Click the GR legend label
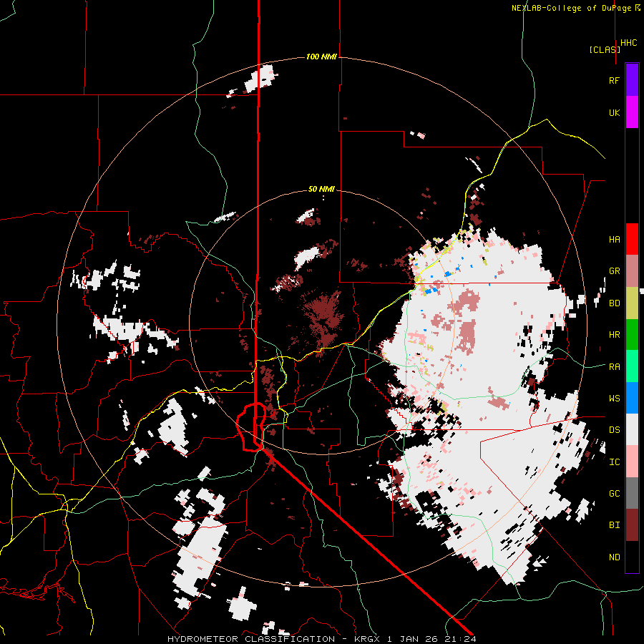 pyautogui.click(x=614, y=271)
